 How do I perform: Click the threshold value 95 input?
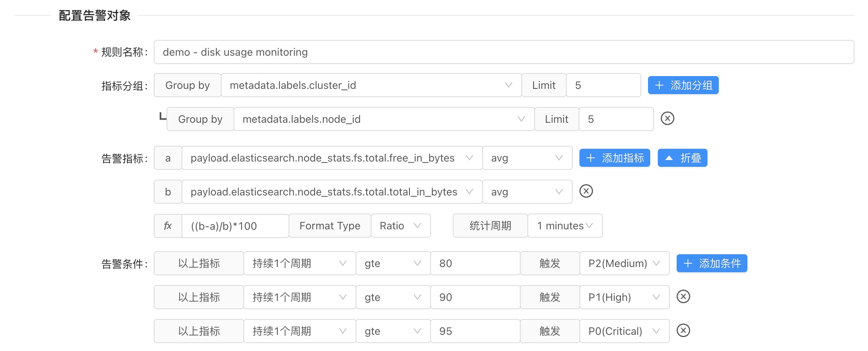[x=475, y=331]
